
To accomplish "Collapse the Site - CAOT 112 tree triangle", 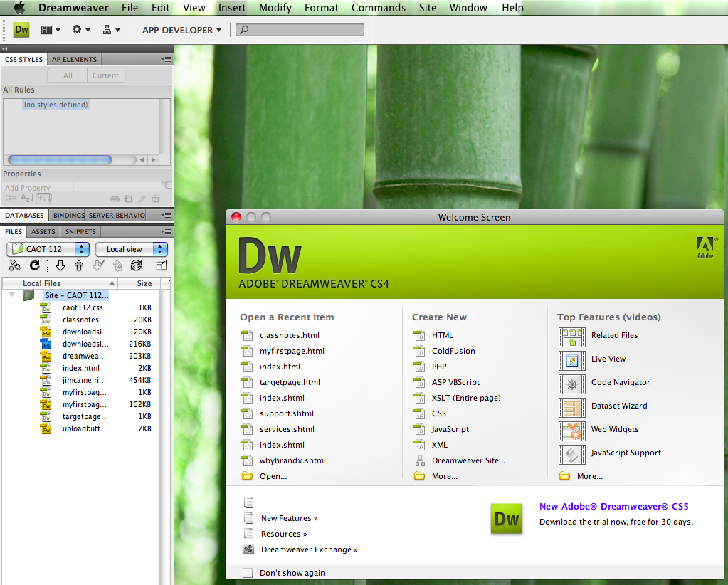I will [12, 295].
